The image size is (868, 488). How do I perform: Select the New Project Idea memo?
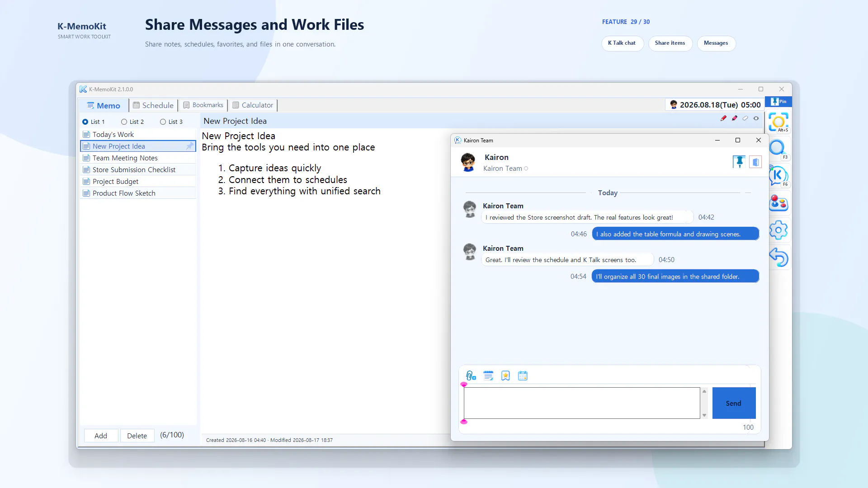pos(138,146)
